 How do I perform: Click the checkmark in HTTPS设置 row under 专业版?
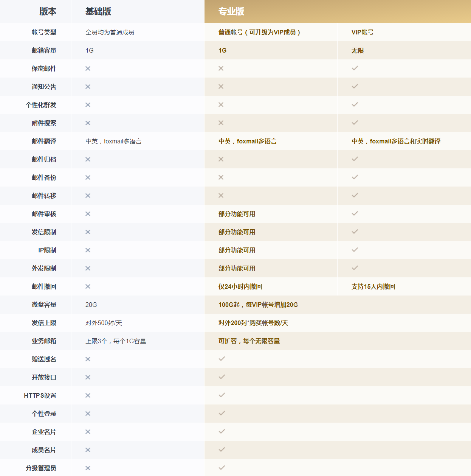[222, 395]
